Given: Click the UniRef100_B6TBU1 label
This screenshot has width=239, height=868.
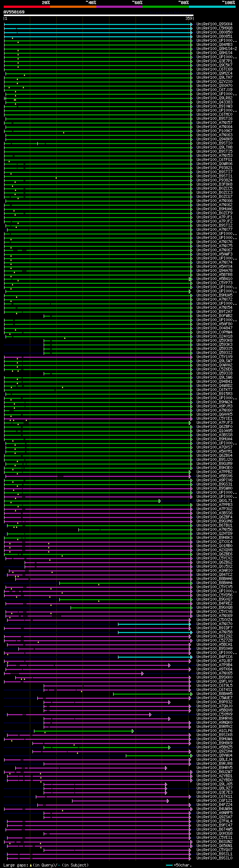Looking at the screenshot, I should click(x=214, y=526).
